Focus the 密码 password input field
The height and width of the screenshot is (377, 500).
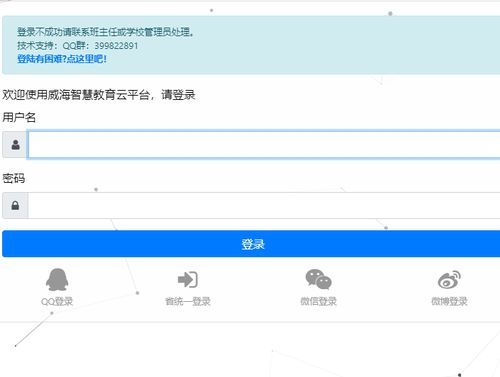[x=264, y=205]
